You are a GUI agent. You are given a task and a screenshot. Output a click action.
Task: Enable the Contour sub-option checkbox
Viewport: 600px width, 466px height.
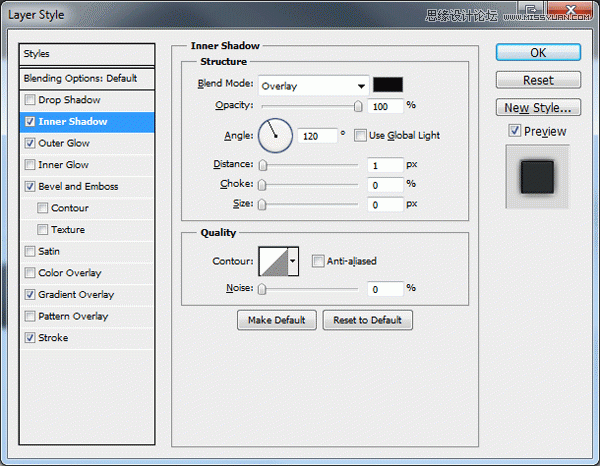(x=42, y=208)
